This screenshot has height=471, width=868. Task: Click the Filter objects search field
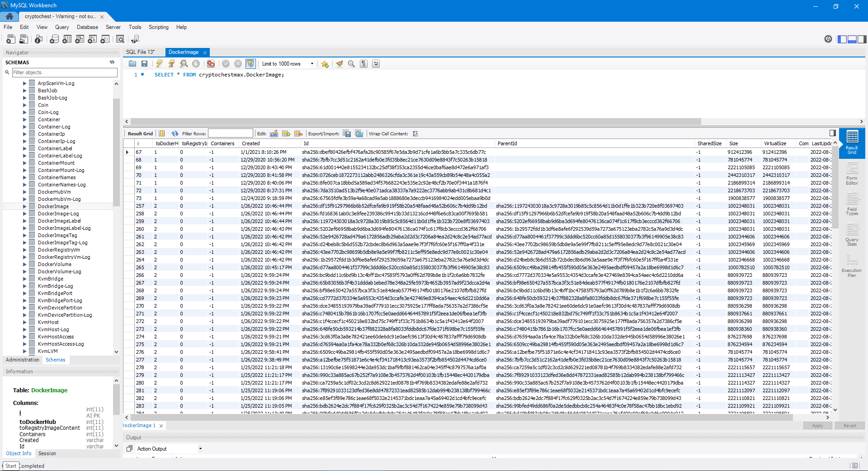65,72
